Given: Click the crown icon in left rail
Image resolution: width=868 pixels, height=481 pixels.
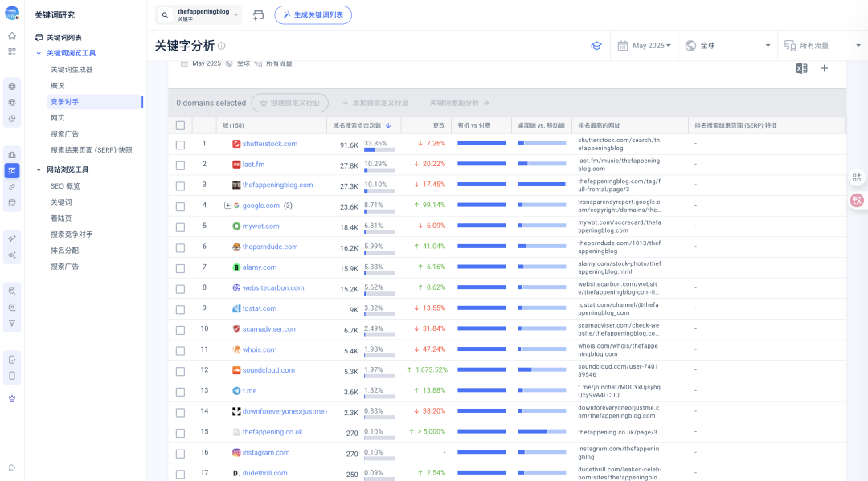Looking at the screenshot, I should (11, 398).
